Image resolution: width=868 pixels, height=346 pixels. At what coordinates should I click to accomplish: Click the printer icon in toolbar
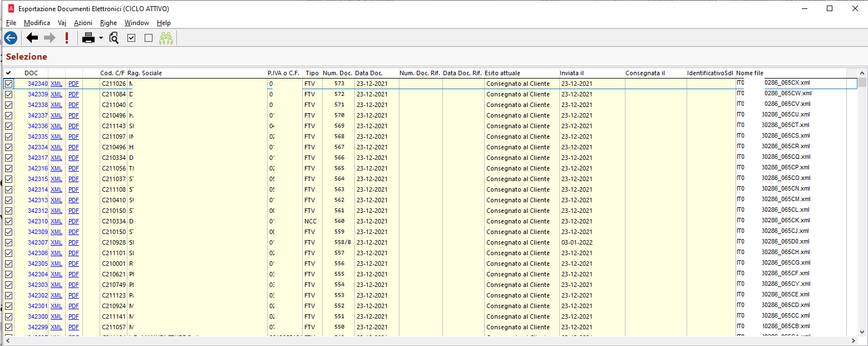(88, 38)
